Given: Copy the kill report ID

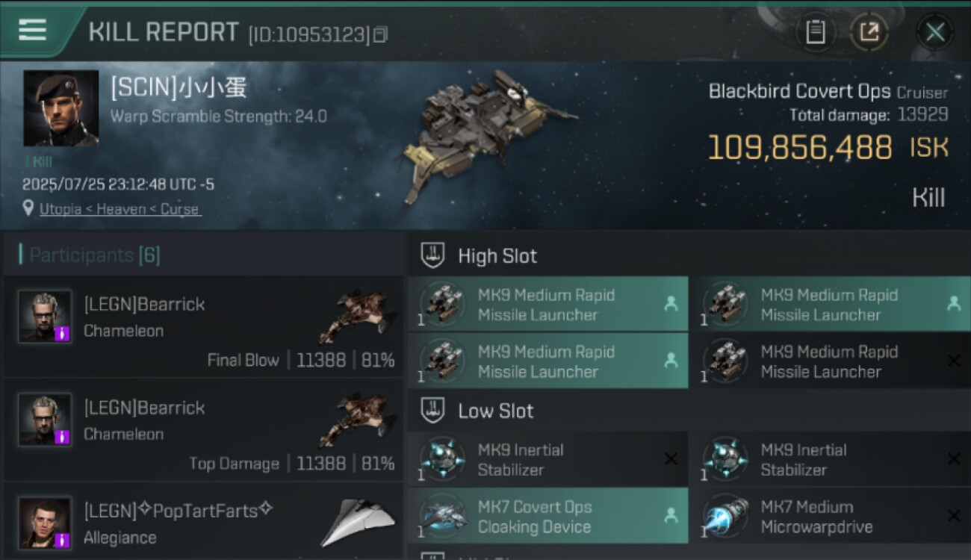Looking at the screenshot, I should [x=381, y=34].
